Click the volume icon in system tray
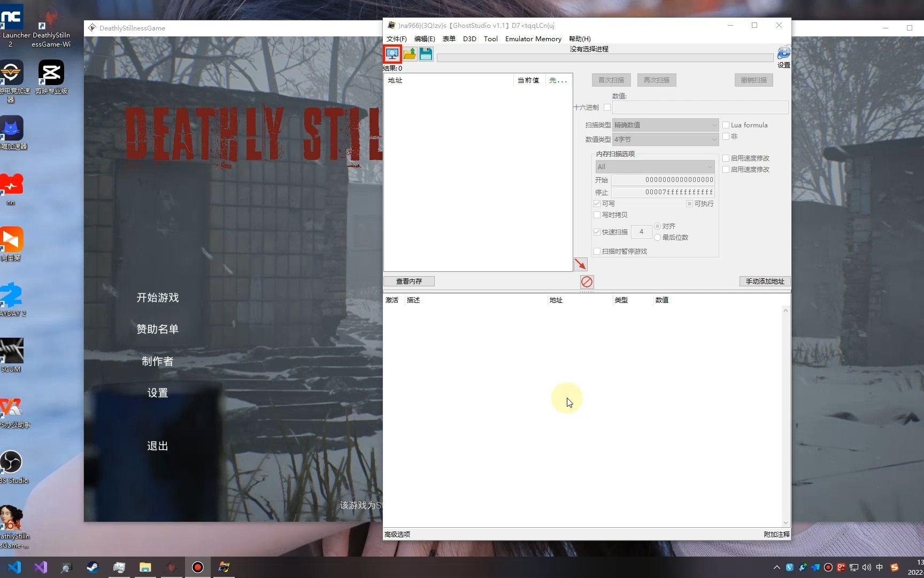The width and height of the screenshot is (924, 578). [866, 567]
